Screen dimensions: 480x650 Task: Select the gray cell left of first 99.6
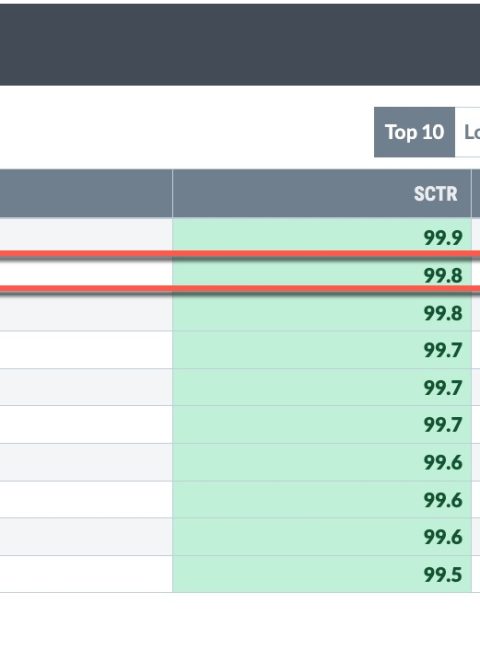tap(86, 462)
